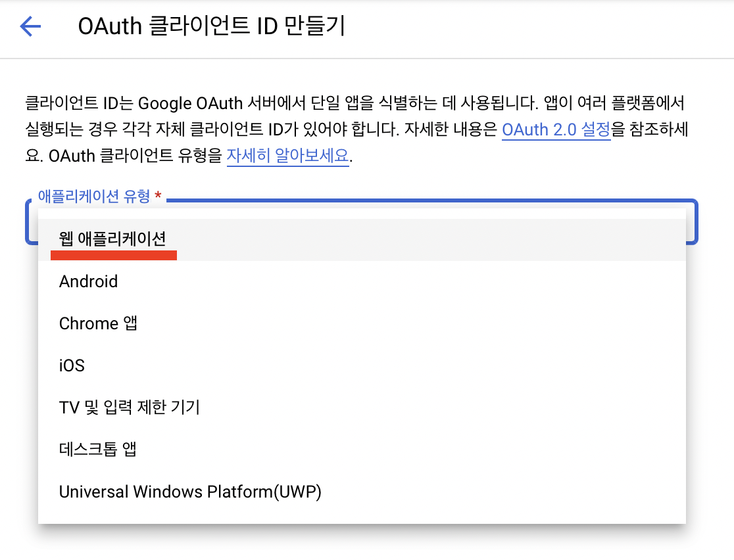Screen dimensions: 734x560
Task: Open the OAuth 2.0 설정 link
Action: pyautogui.click(x=556, y=129)
